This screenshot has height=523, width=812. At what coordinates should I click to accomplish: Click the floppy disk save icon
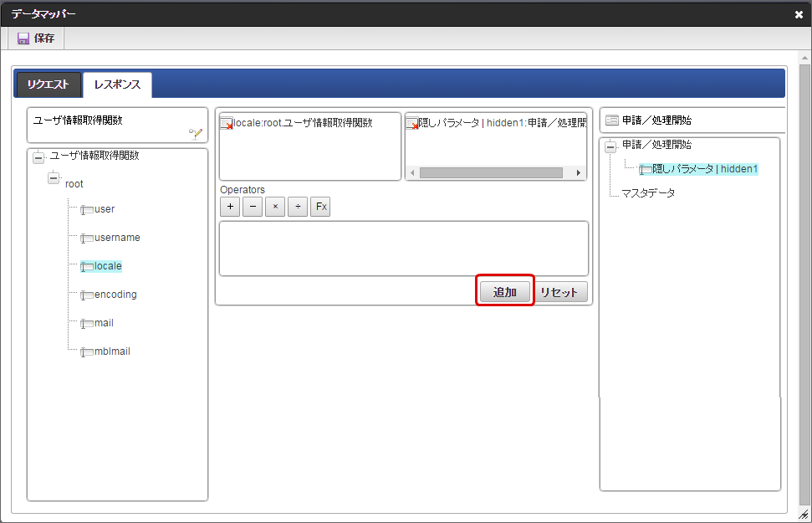[x=23, y=38]
